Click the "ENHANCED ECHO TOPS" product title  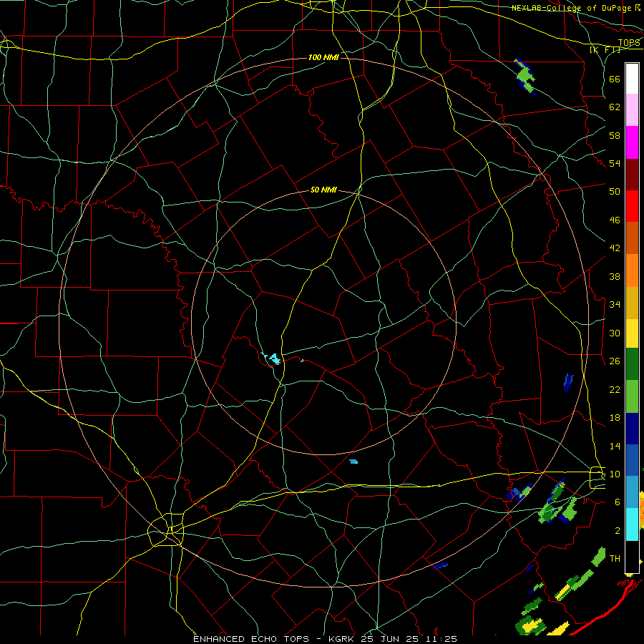[251, 639]
